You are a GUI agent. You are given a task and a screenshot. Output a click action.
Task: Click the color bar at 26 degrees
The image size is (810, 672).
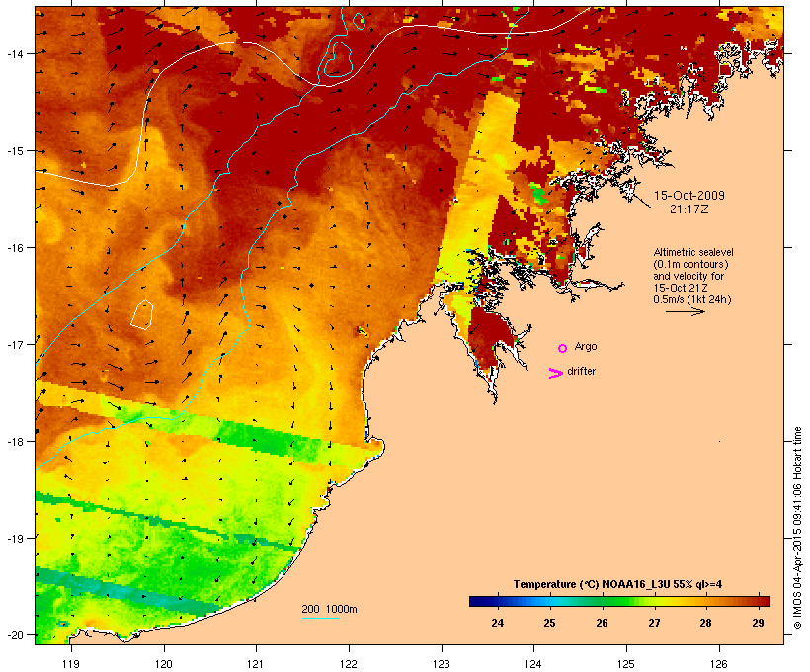pyautogui.click(x=602, y=601)
